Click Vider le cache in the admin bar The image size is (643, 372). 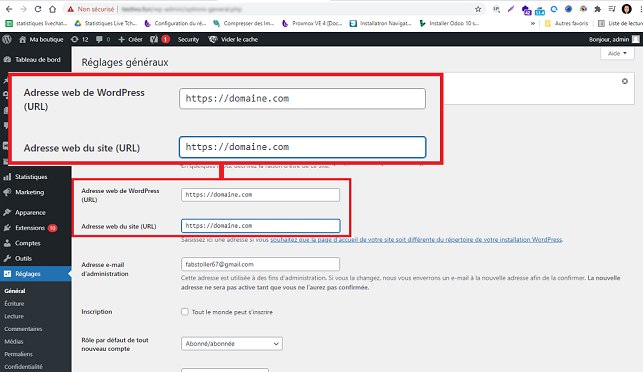click(x=233, y=39)
